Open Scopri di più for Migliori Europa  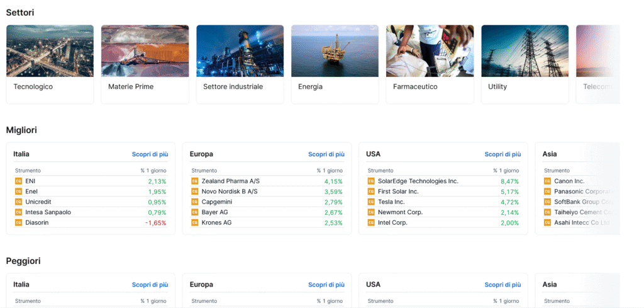tap(326, 154)
